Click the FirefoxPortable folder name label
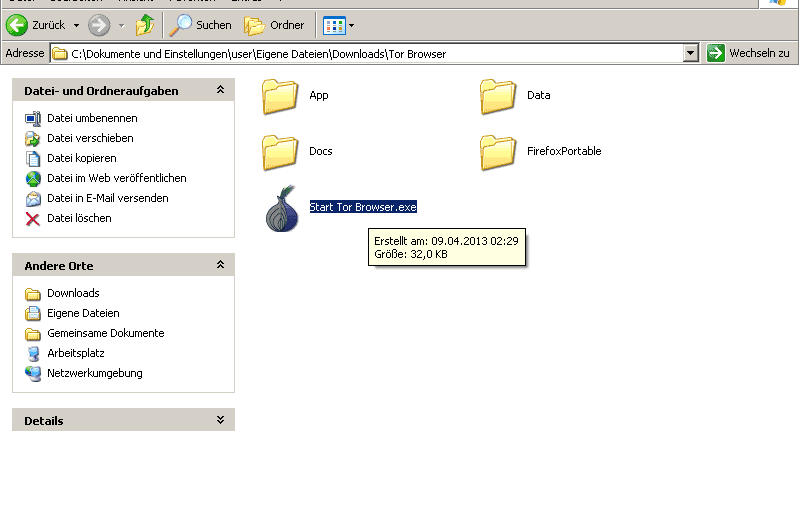800x530 pixels. click(564, 151)
